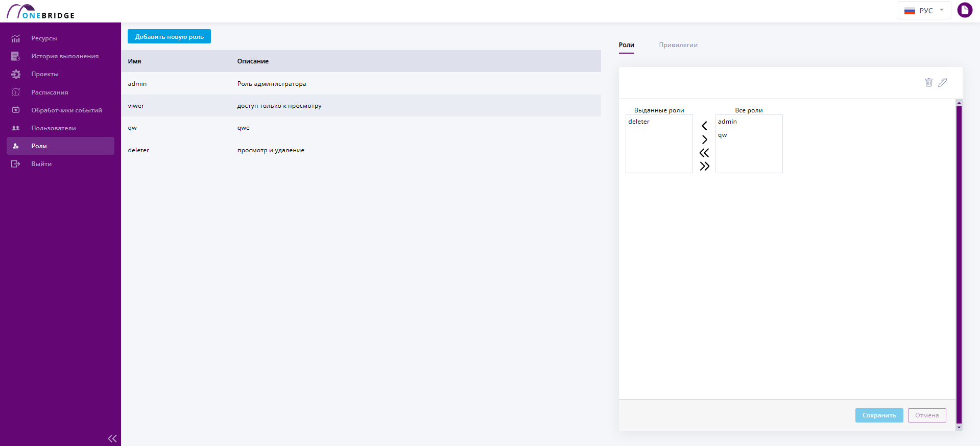Screen dimensions: 980x446
Task: Click the Event handlers icon in sidebar
Action: (x=16, y=110)
